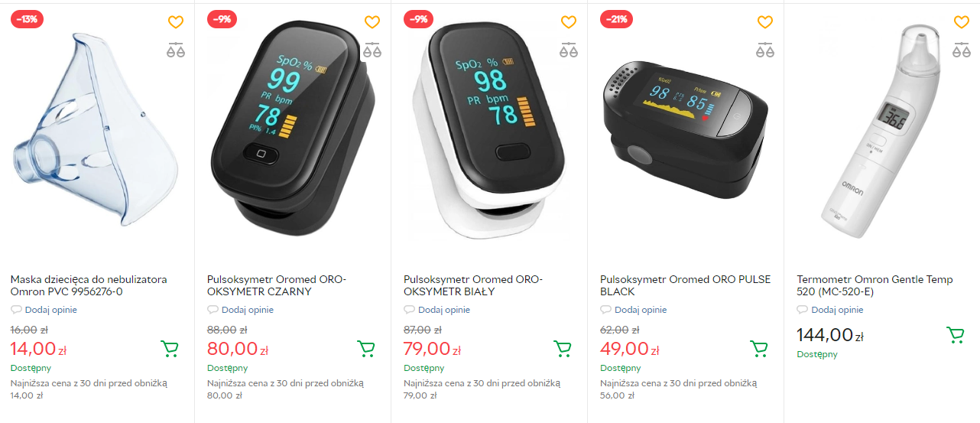
Task: Add Omron nebulizer mask to wishlist heart
Action: [176, 22]
